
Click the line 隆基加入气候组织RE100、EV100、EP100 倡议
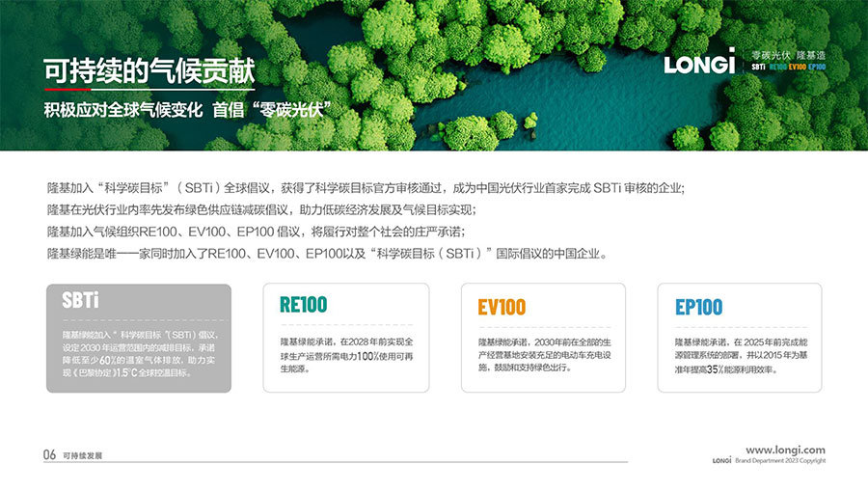tap(256, 232)
